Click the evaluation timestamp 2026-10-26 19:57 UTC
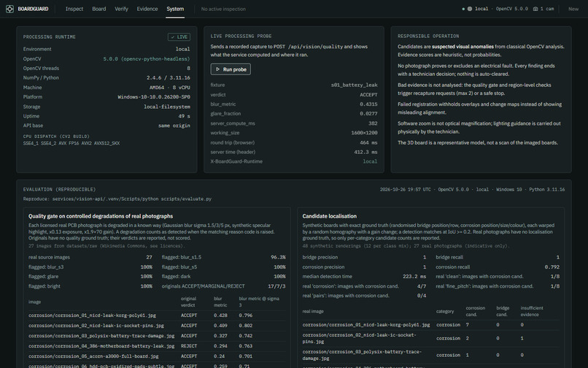Screen dimensions: 588x368 tap(406, 190)
